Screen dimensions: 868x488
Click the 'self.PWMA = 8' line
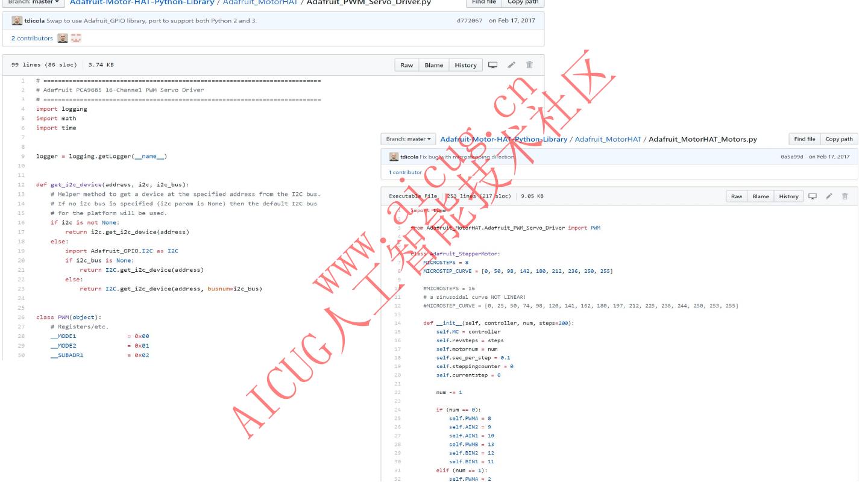tap(470, 418)
